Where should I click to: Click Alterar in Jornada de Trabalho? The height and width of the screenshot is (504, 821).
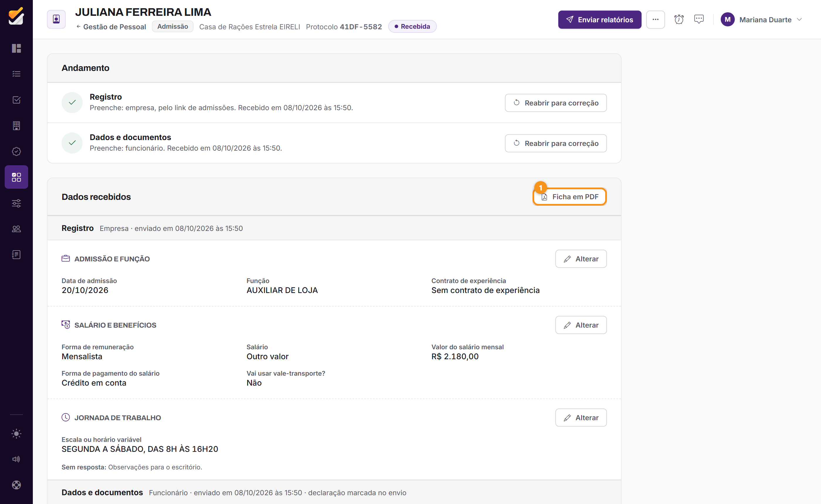point(581,418)
